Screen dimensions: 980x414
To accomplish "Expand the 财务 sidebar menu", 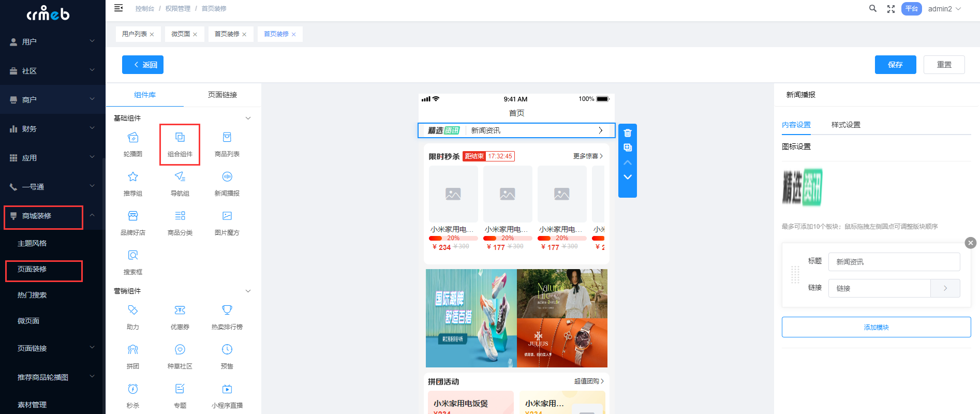I will coord(52,128).
